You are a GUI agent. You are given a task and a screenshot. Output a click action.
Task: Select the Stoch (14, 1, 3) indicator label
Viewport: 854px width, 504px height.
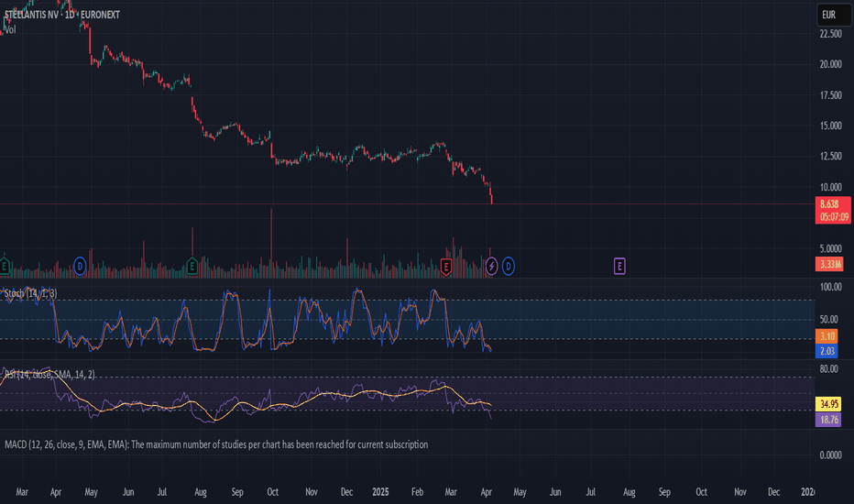30,293
